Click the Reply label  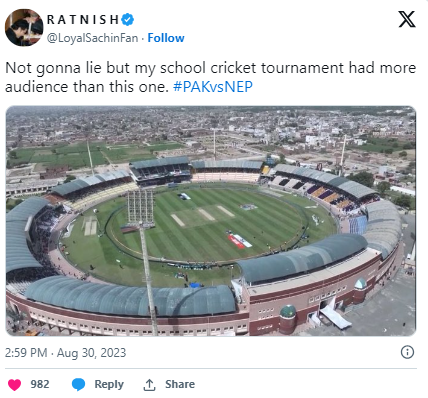[x=109, y=384]
